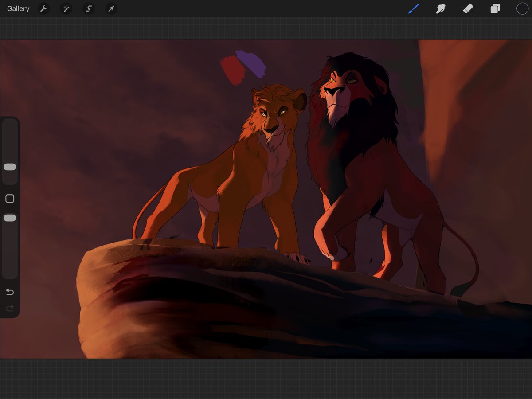Activate the Transform arrow tool
Image resolution: width=532 pixels, height=399 pixels.
[111, 8]
